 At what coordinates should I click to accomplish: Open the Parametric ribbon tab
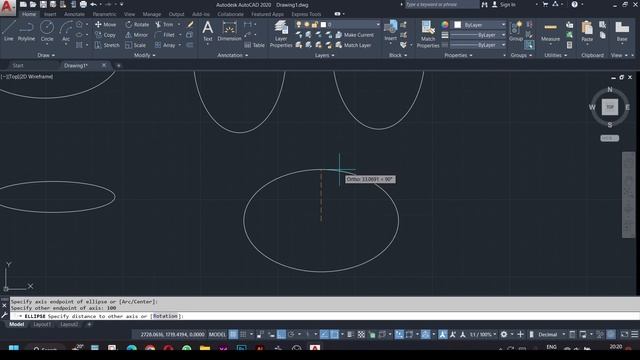(104, 14)
